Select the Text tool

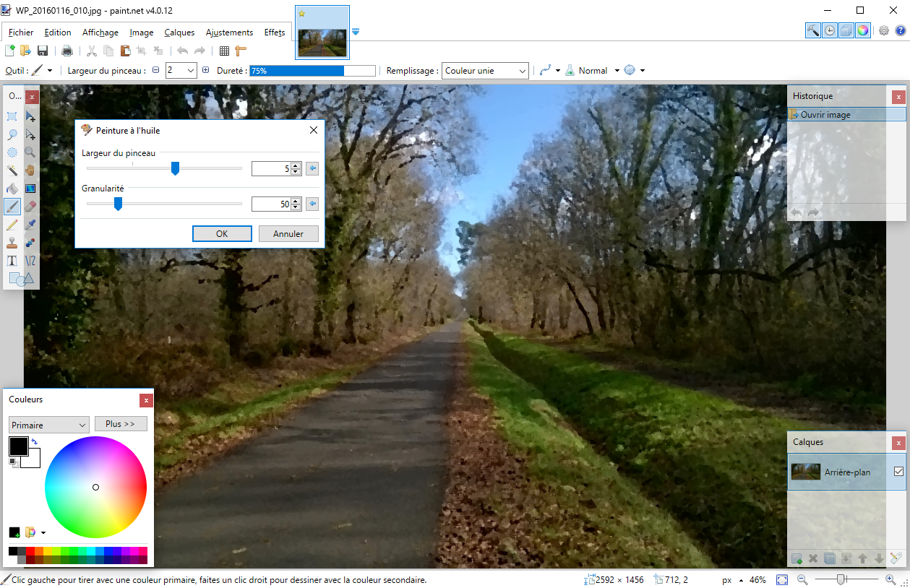point(12,261)
